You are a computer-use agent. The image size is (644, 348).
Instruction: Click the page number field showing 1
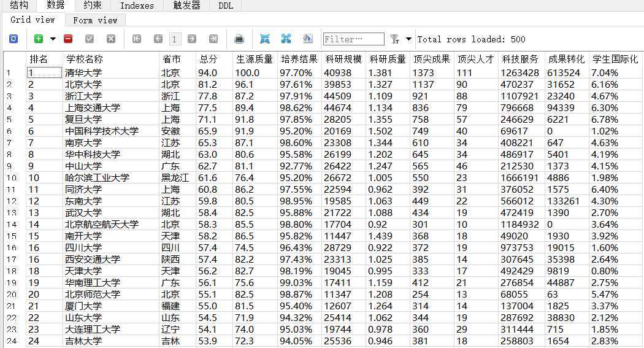tap(175, 39)
